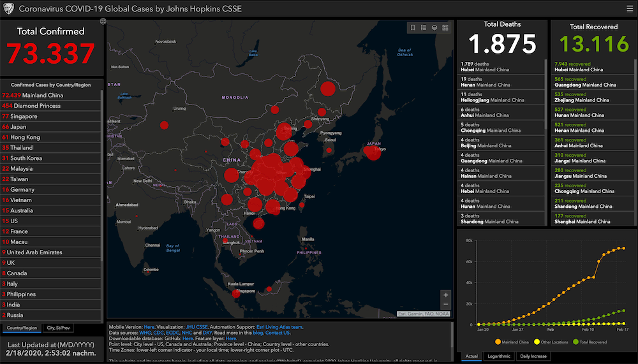
Task: Click the Johns Hopkins shield logo
Action: pos(8,8)
